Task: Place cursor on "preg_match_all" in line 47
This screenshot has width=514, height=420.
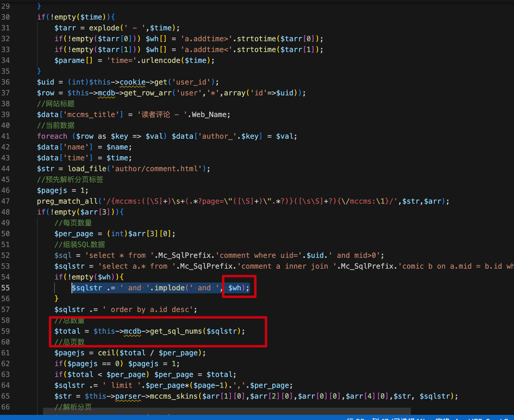Action: click(x=67, y=201)
